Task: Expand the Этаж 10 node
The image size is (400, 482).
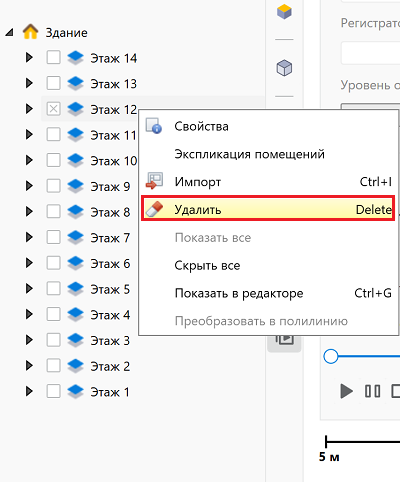Action: point(29,160)
